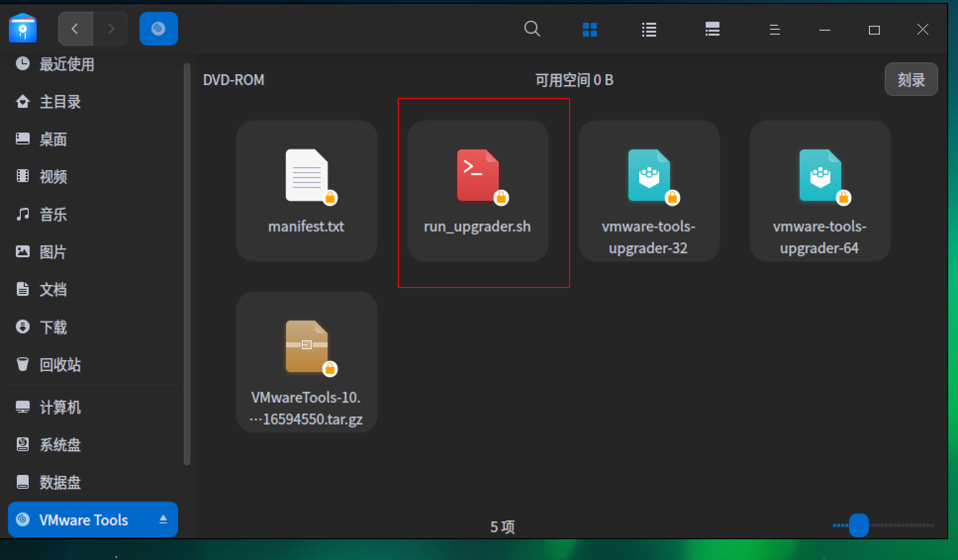Open 计算机 computer location
The image size is (958, 560).
pyautogui.click(x=59, y=407)
